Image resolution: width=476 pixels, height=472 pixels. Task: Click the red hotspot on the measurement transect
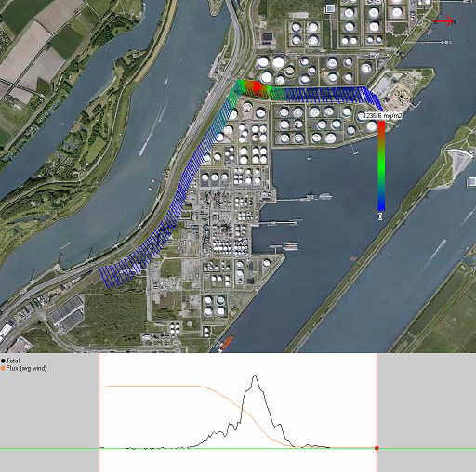(258, 87)
